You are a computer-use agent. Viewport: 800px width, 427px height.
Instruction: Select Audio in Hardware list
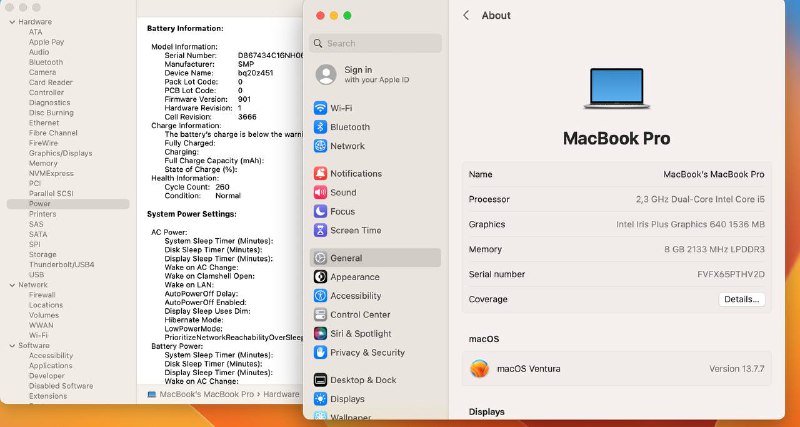39,52
